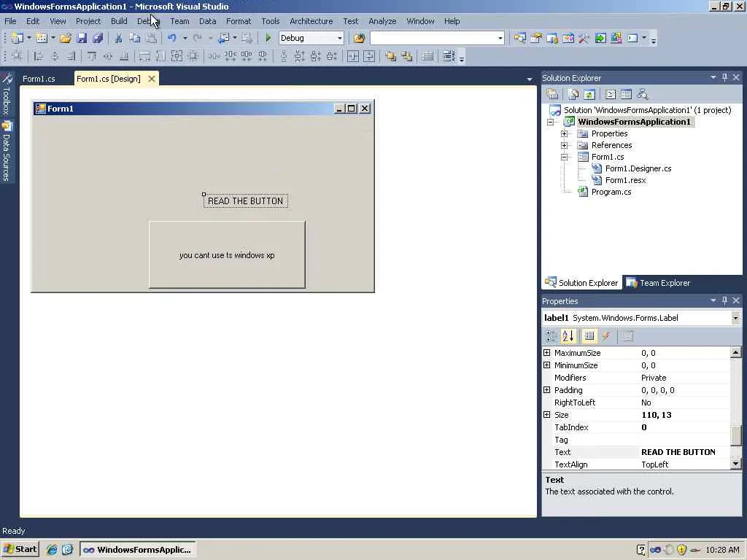The height and width of the screenshot is (560, 747).
Task: Close the Form1.cs [Design] tab
Action: (x=152, y=79)
